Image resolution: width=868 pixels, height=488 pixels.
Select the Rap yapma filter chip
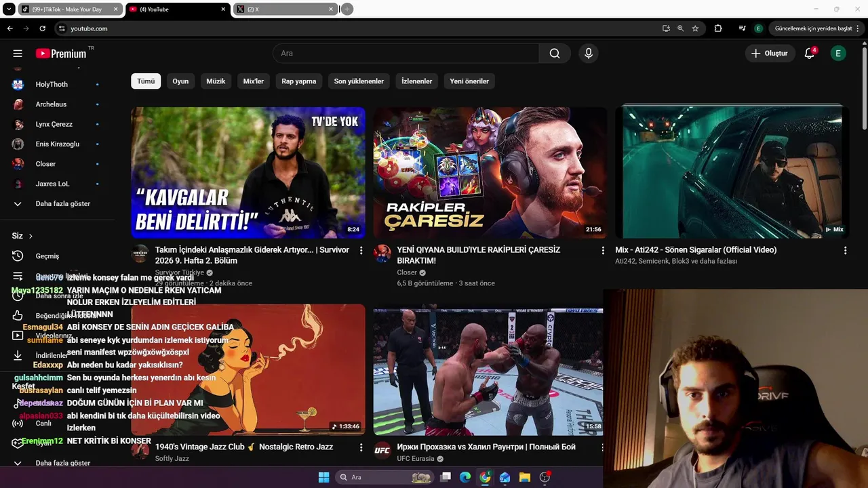click(x=299, y=81)
